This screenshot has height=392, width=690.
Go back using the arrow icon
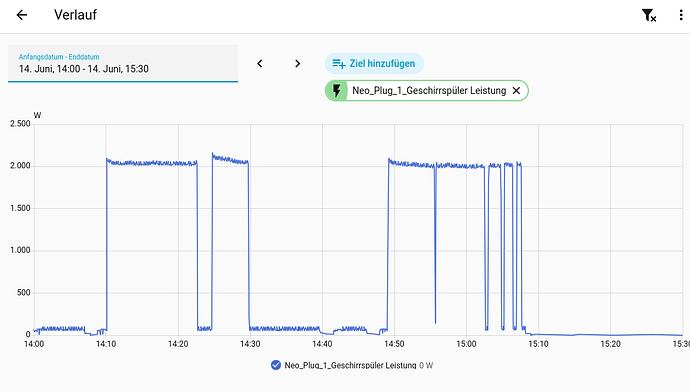(x=22, y=15)
